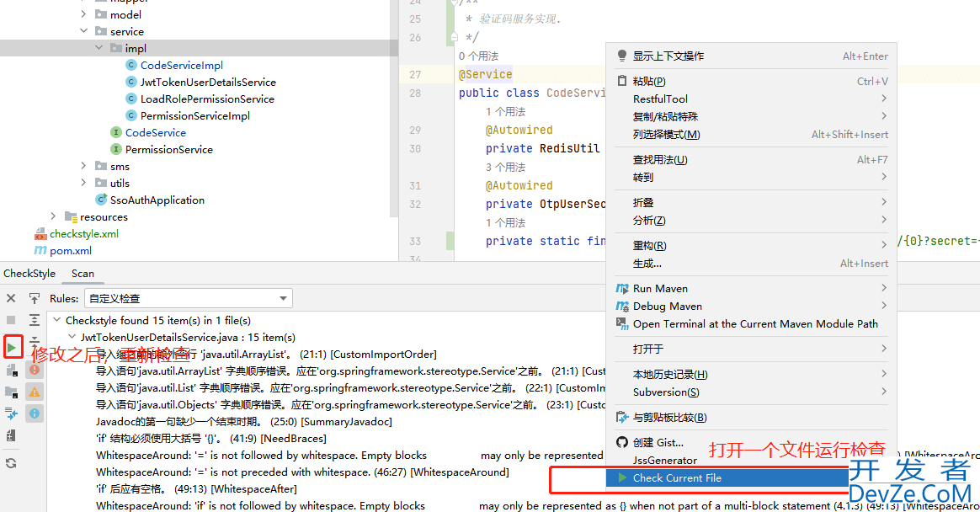Viewport: 980px width, 512px height.
Task: Toggle the orange Display Warnings filter
Action: coord(35,392)
